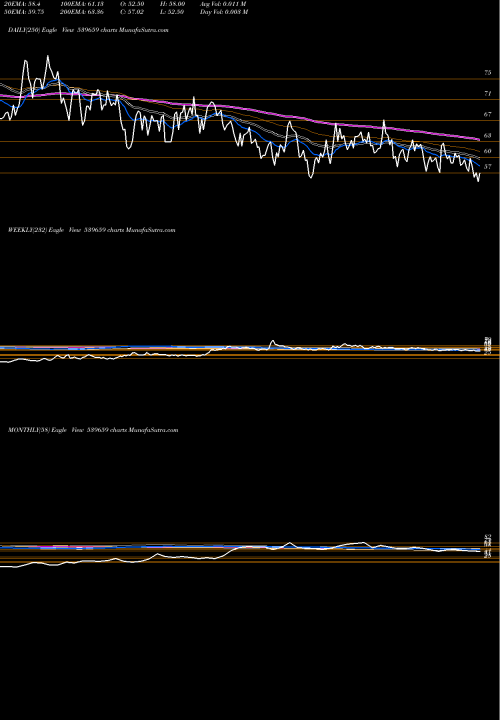Click the 75 price axis label

pos(488,73)
